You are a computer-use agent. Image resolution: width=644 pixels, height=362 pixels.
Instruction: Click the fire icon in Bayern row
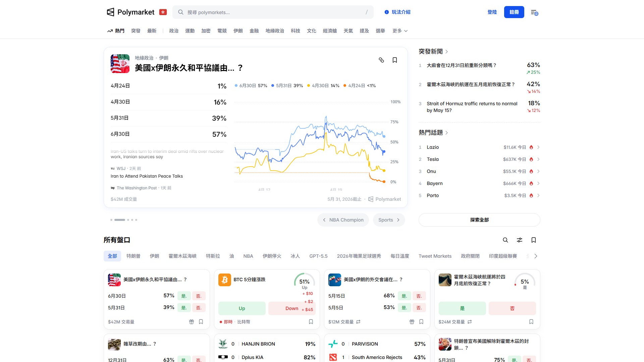point(531,183)
